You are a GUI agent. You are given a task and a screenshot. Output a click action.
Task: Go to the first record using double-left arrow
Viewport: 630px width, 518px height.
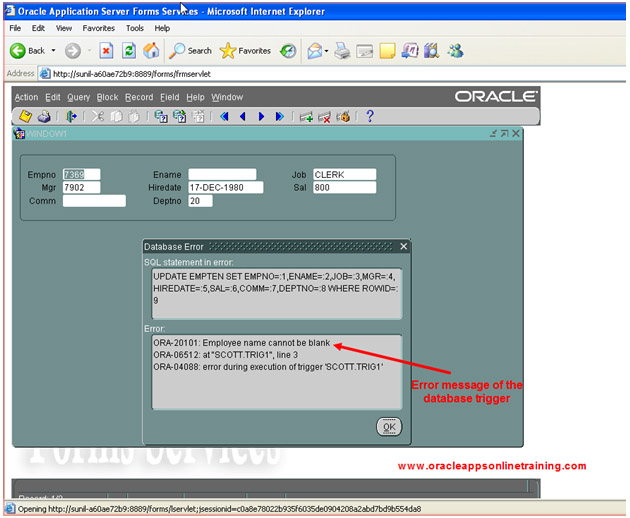click(225, 117)
